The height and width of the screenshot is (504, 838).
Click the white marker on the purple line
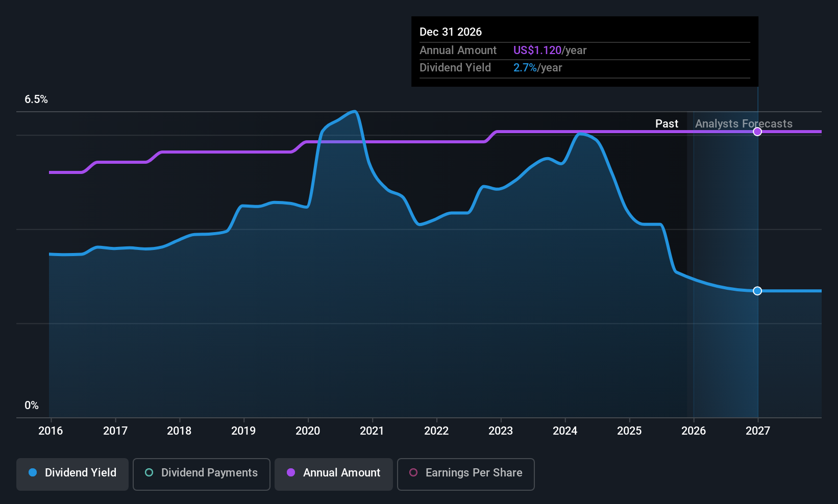pos(757,131)
